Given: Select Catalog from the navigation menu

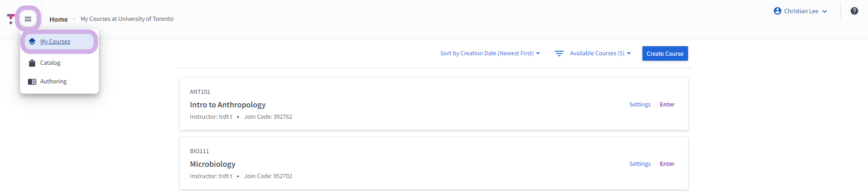Looking at the screenshot, I should pyautogui.click(x=59, y=63).
